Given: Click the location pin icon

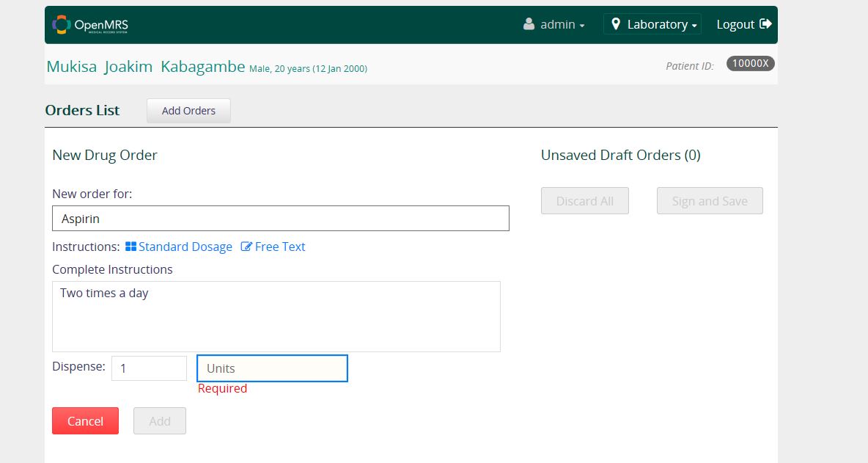Looking at the screenshot, I should click(615, 23).
